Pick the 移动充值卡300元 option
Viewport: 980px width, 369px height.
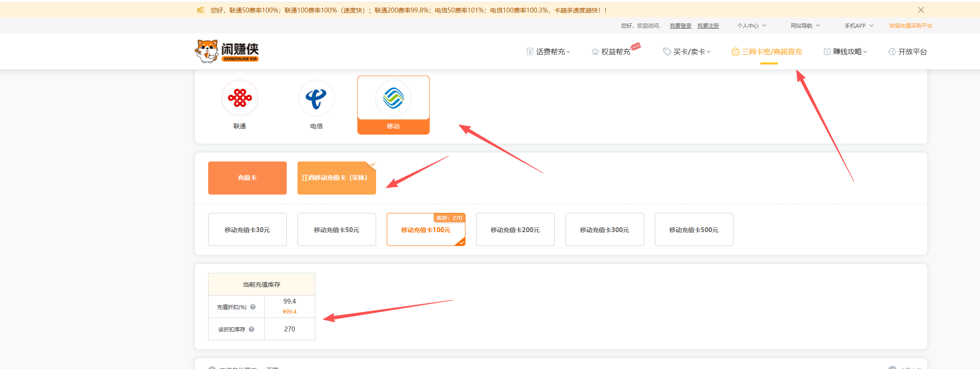click(x=605, y=229)
